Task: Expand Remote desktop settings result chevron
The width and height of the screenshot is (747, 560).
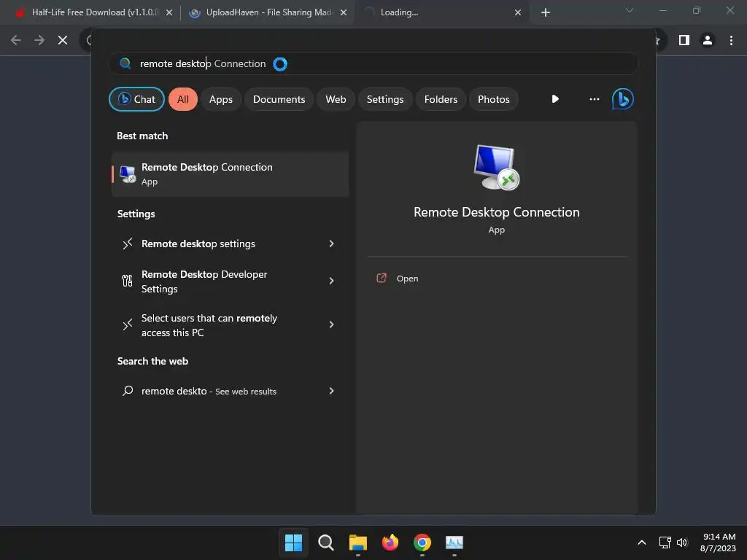Action: [x=332, y=244]
